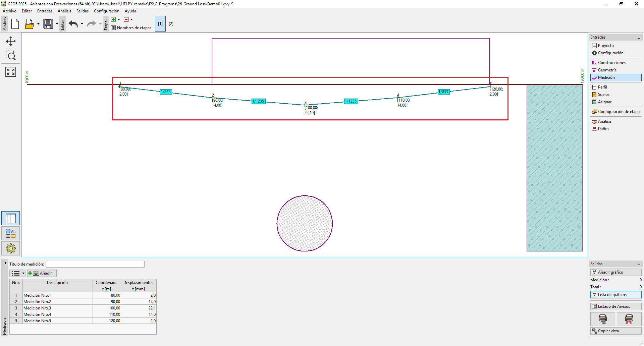644x346 pixels.
Task: Toggle the table view button
Action: click(x=11, y=218)
